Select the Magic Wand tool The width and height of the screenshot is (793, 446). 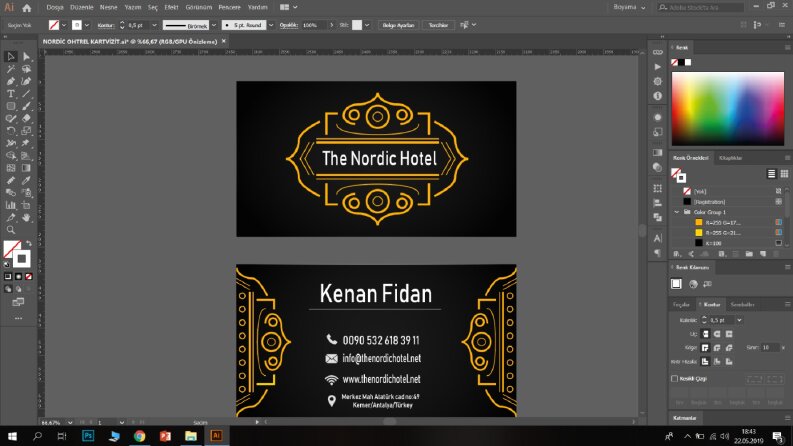click(11, 69)
